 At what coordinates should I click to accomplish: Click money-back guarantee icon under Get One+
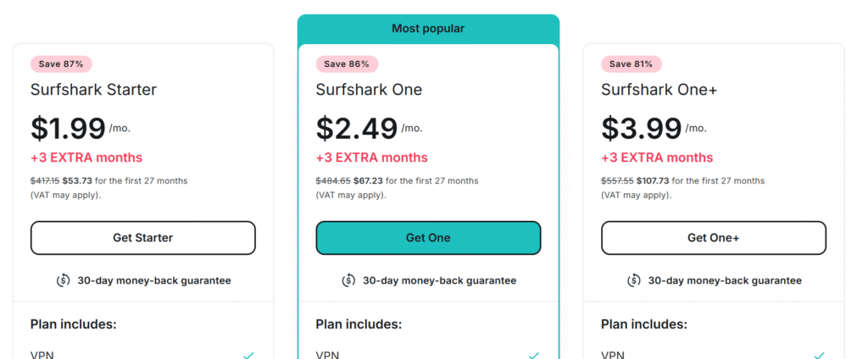click(634, 280)
